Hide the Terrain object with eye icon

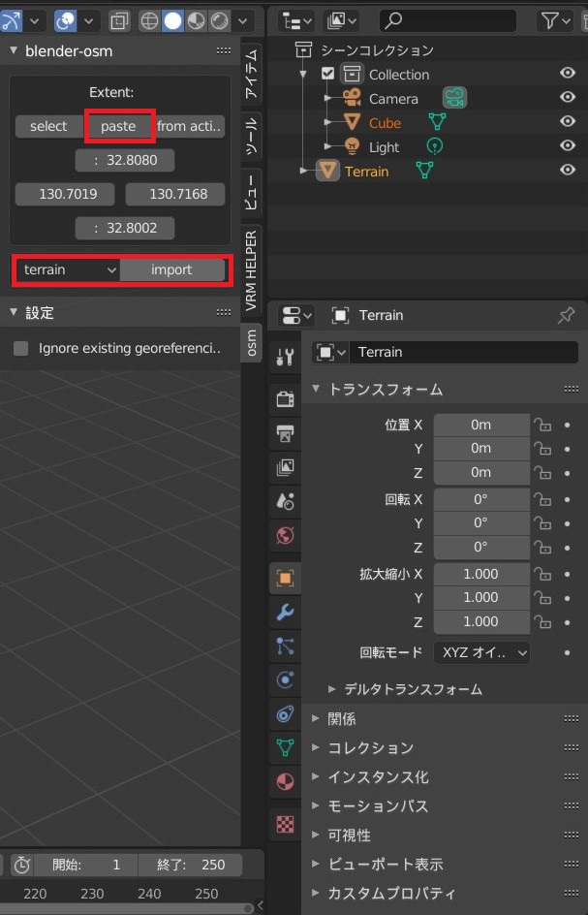(568, 170)
